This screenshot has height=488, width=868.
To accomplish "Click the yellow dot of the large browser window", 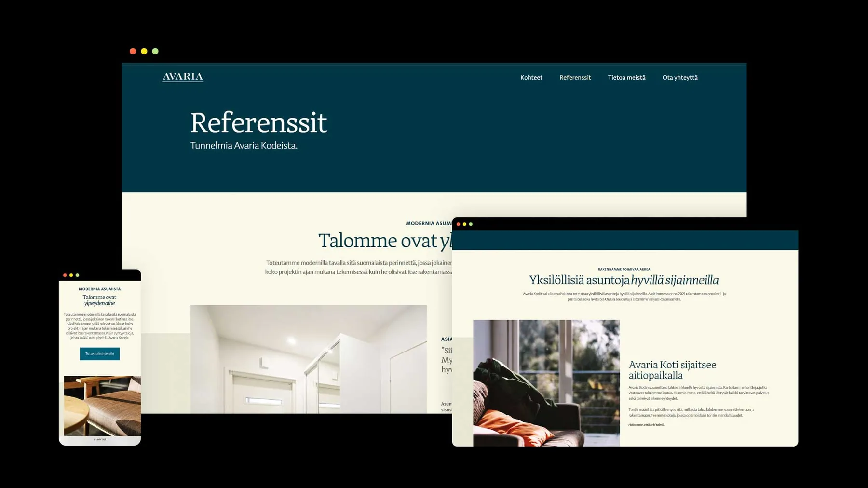I will pyautogui.click(x=144, y=51).
